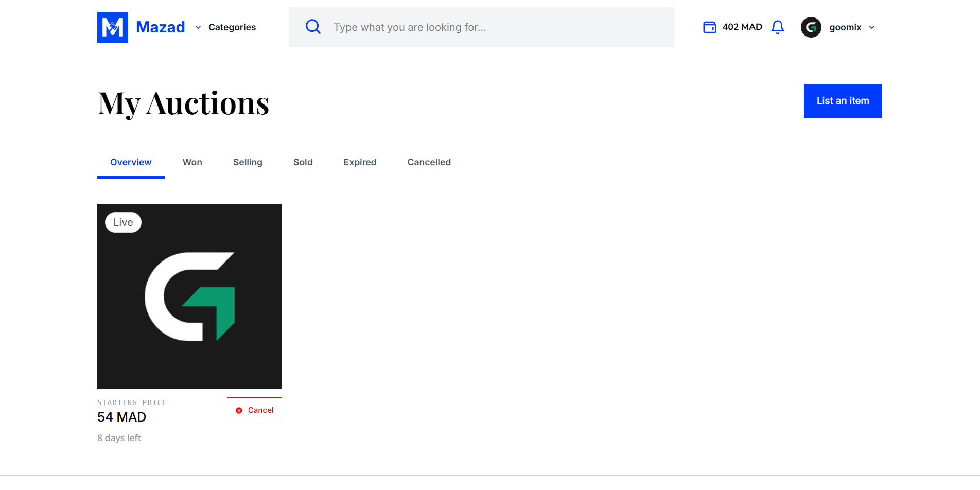Click the STARTING PRICE label
980x490 pixels.
click(132, 402)
